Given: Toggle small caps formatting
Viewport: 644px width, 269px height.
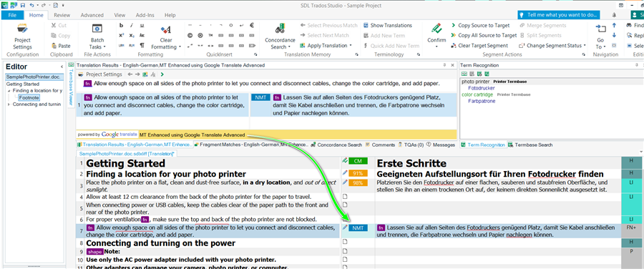Looking at the screenshot, I should click(x=142, y=35).
